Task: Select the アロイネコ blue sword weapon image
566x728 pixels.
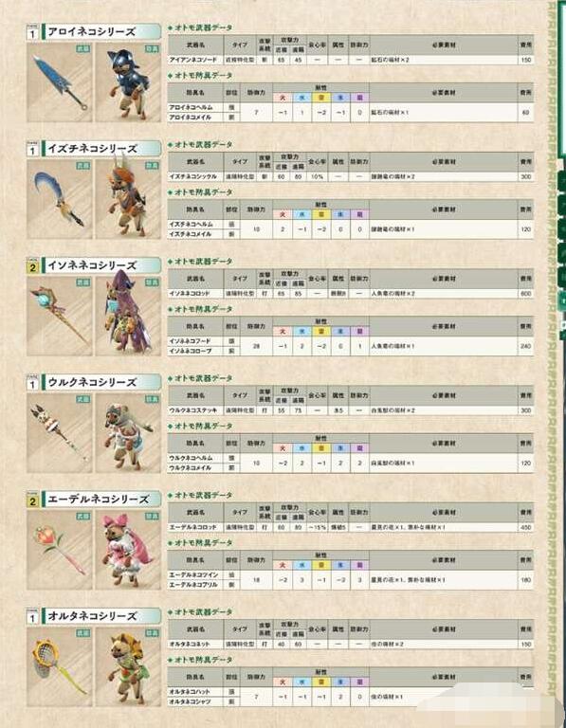Action: pyautogui.click(x=60, y=82)
